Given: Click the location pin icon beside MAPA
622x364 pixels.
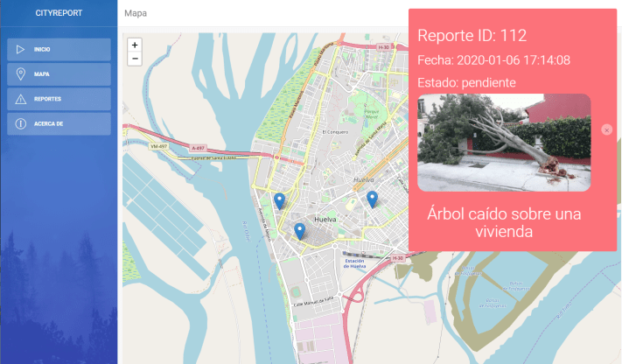Looking at the screenshot, I should (x=20, y=74).
